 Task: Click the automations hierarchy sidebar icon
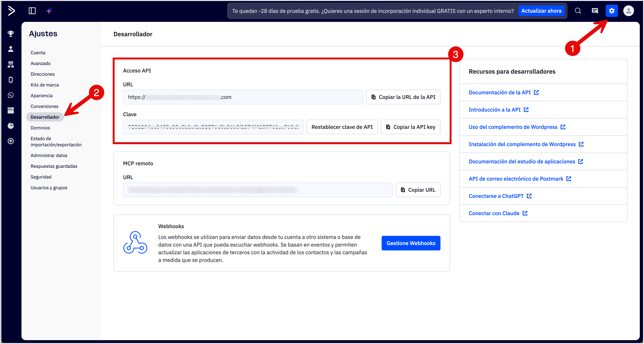11,64
